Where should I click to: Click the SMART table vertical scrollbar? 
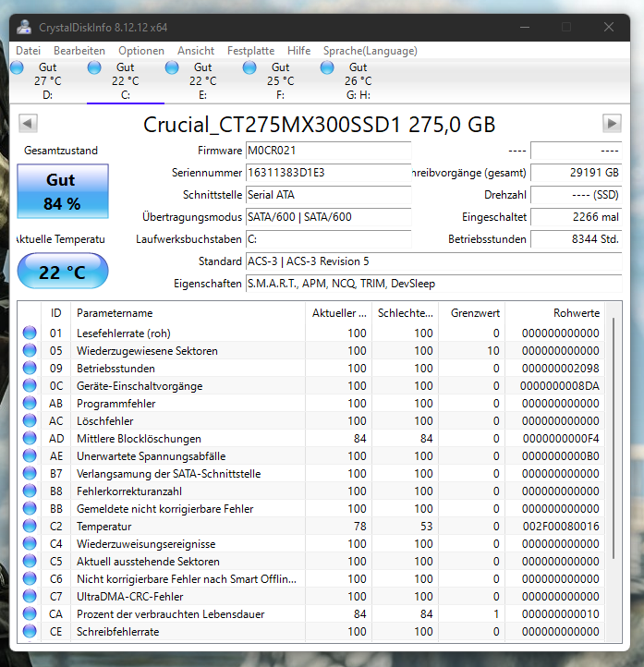[x=614, y=438]
